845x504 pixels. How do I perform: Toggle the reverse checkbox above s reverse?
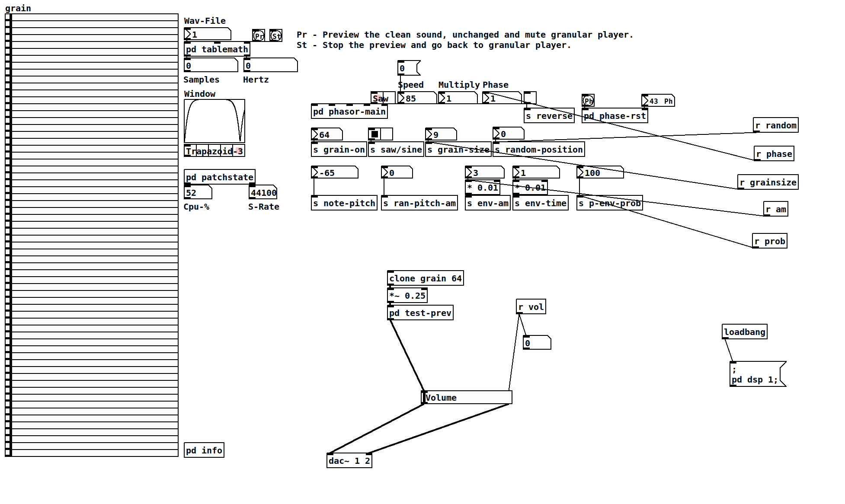coord(530,98)
